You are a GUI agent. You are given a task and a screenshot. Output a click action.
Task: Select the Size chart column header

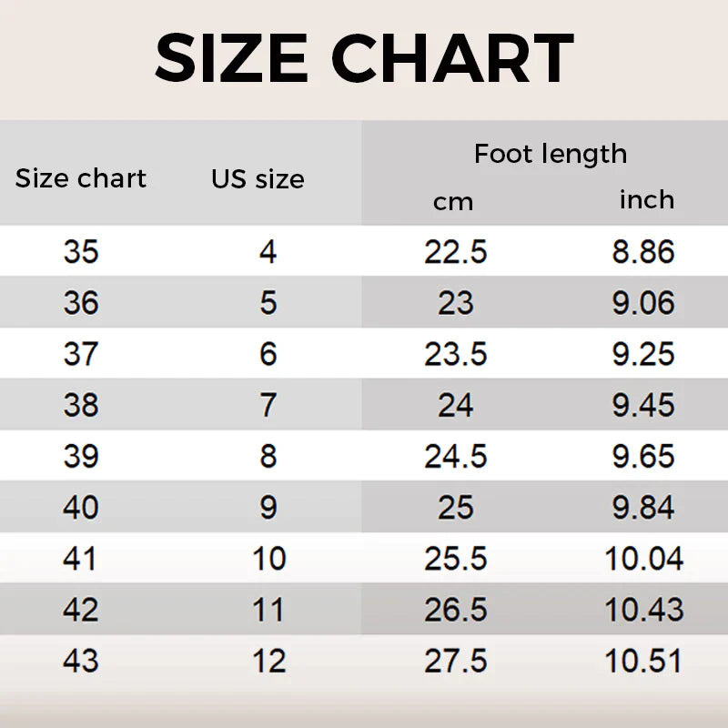[81, 178]
